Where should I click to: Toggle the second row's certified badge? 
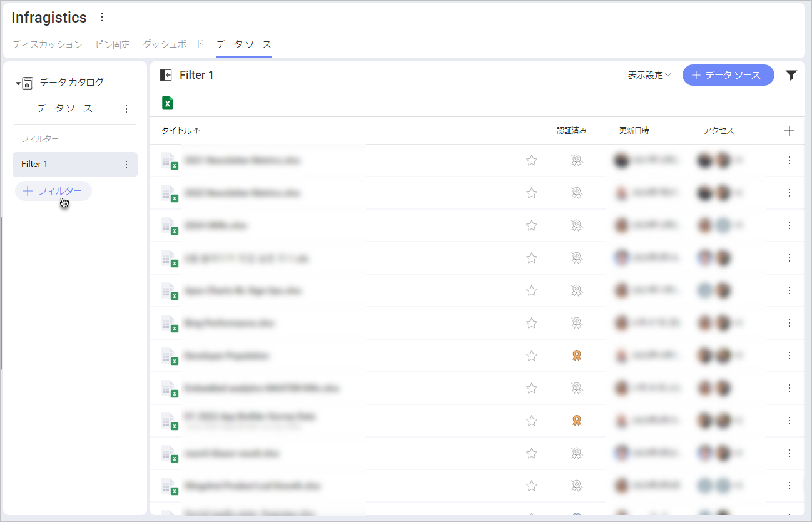577,193
